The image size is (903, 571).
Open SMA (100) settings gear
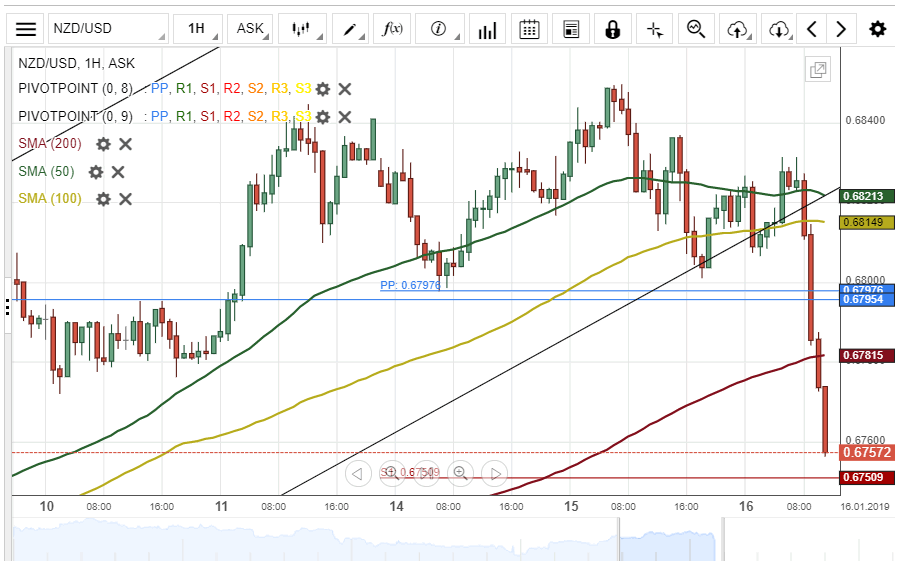103,199
